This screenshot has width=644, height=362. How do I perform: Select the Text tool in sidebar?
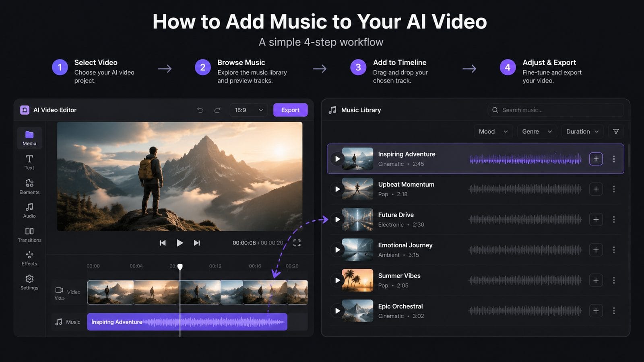pos(29,162)
